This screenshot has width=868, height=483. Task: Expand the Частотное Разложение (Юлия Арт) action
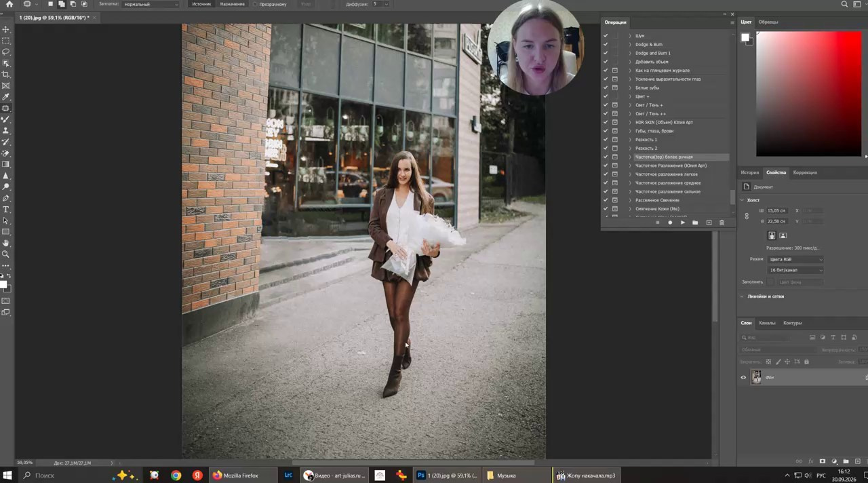pyautogui.click(x=630, y=166)
